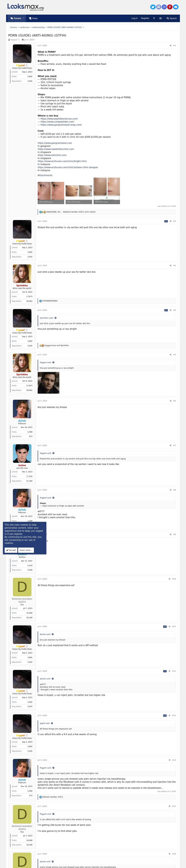The height and width of the screenshot is (868, 186).
Task: Open the gangnamstyle-shop.com link
Action: pyautogui.click(x=61, y=125)
